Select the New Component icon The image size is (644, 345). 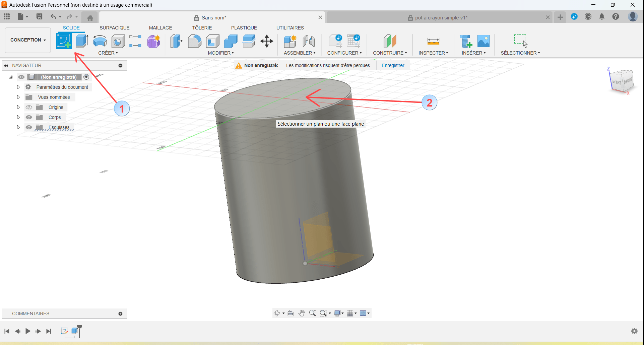tap(290, 41)
